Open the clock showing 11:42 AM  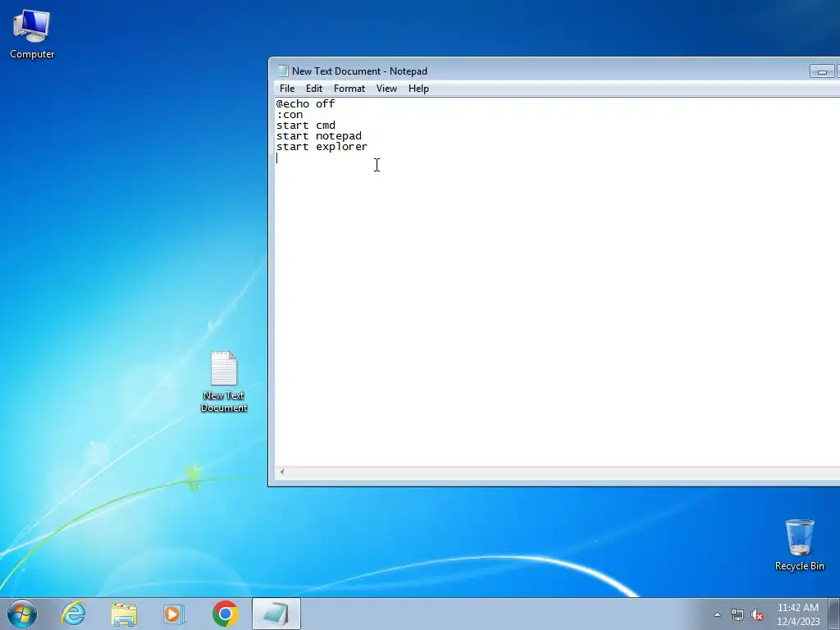click(798, 614)
